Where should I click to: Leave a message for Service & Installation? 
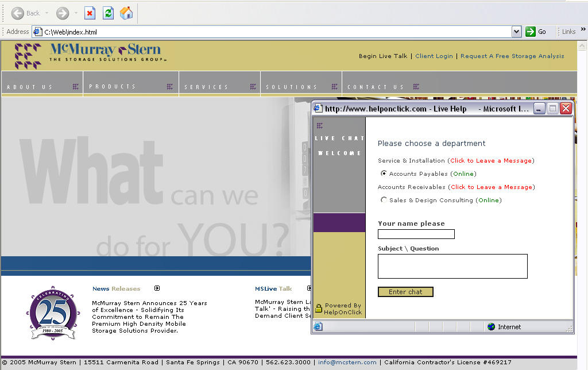[x=491, y=161]
